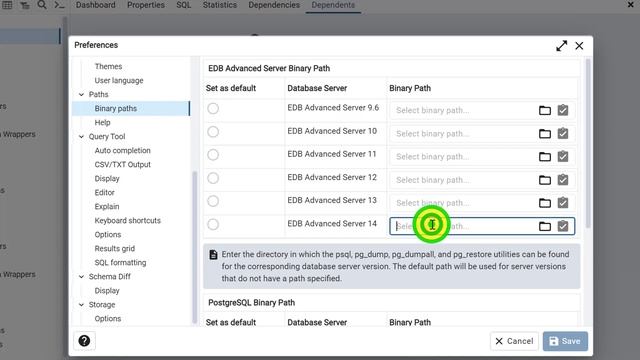Screen dimensions: 640x360
Task: Open Editor preferences
Action: tap(104, 193)
